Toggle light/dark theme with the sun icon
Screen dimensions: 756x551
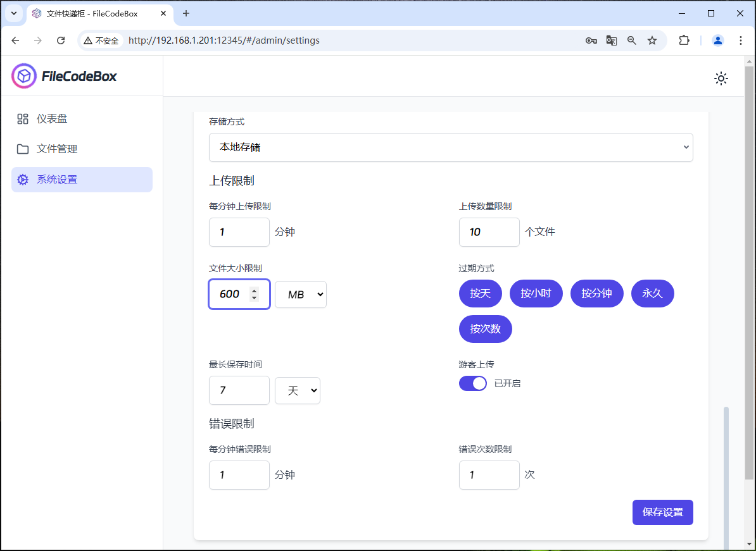[x=721, y=78]
